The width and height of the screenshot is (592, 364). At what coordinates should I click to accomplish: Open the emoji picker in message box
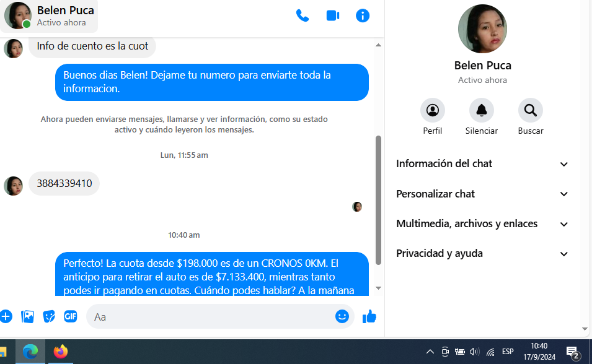click(x=342, y=316)
